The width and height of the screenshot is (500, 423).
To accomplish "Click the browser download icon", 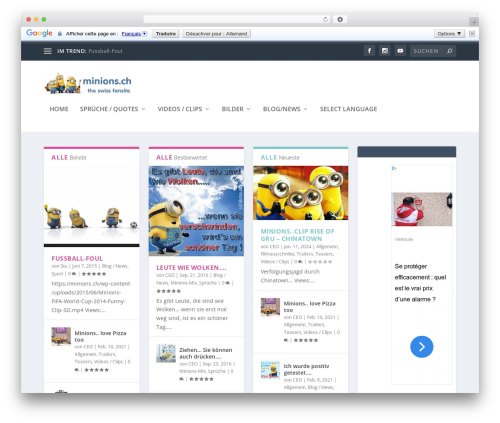I will [x=340, y=19].
